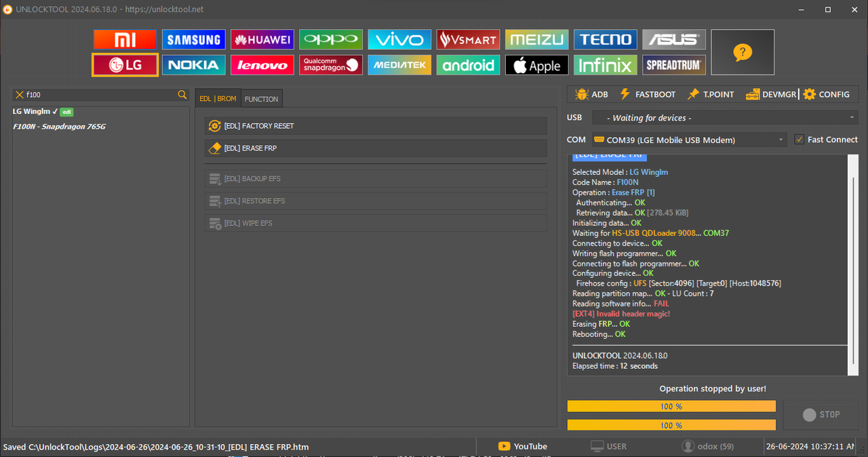Open the ADB toolbar item
Image resolution: width=868 pixels, height=457 pixels.
coord(591,94)
